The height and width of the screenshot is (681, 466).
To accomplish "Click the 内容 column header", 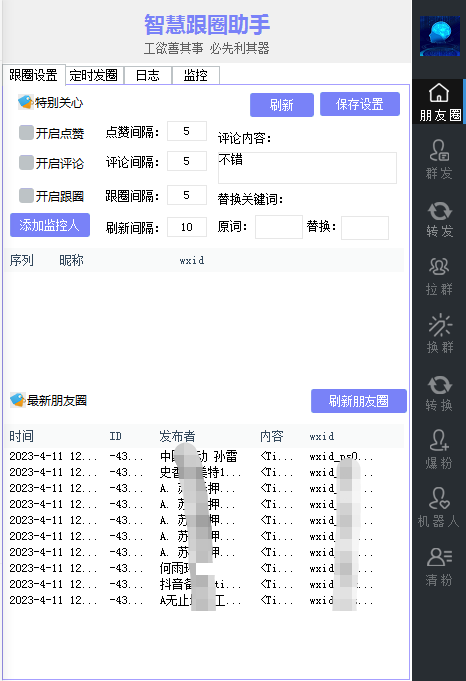I will tap(272, 436).
